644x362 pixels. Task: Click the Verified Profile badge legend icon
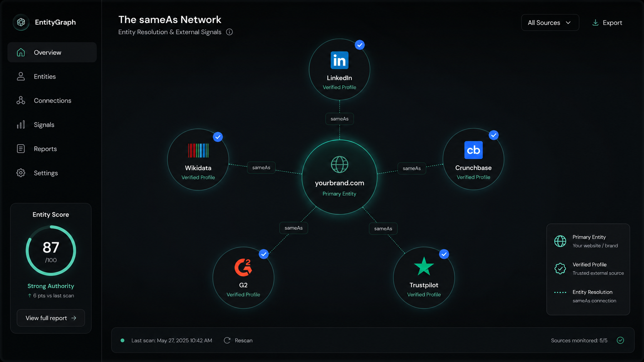click(x=560, y=269)
